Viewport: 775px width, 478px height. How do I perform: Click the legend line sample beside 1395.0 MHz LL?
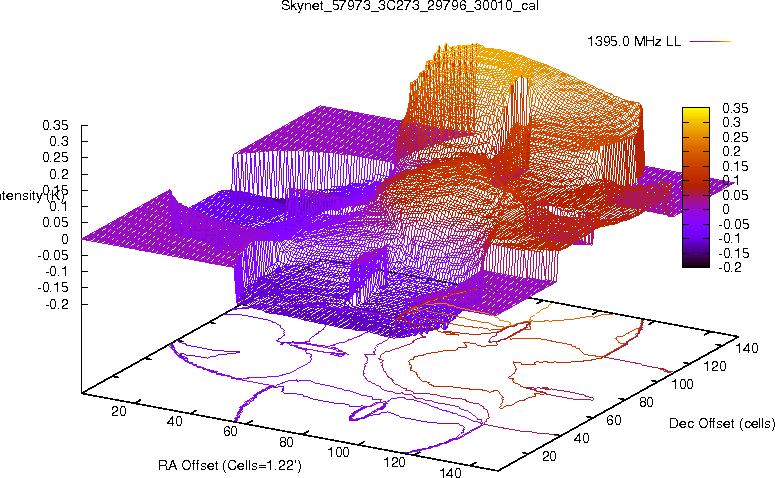point(710,42)
